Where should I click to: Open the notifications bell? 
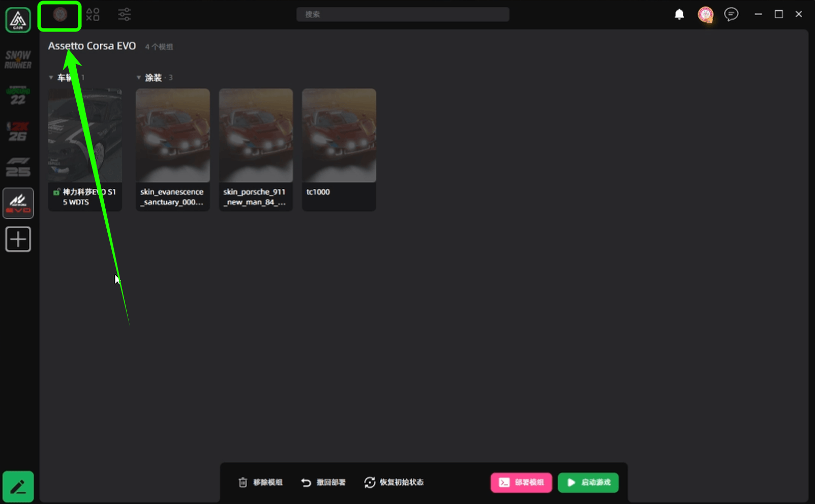pos(679,14)
